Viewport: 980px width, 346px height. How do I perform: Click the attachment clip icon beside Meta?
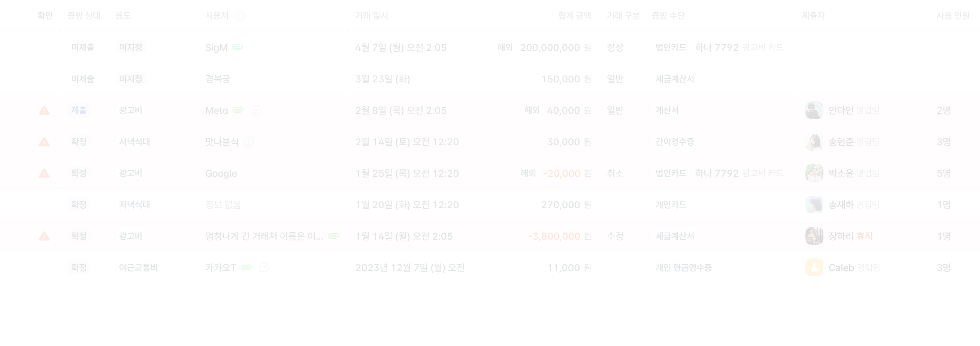pyautogui.click(x=238, y=110)
